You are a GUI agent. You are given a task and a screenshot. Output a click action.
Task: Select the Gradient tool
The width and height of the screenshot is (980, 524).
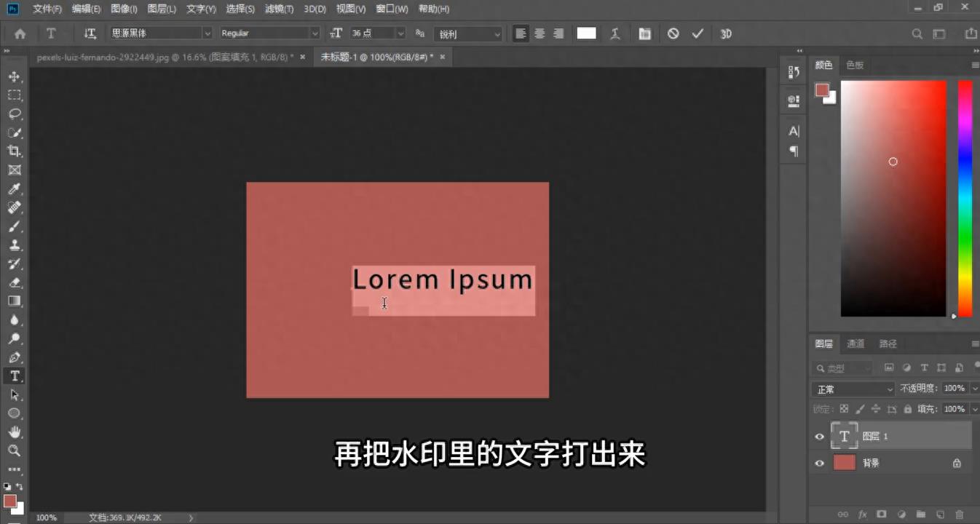click(x=14, y=301)
